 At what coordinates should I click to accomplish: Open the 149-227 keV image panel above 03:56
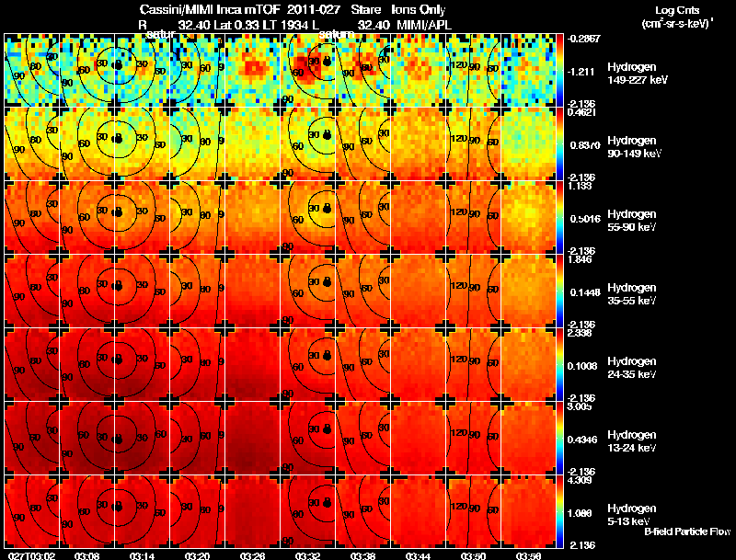(528, 71)
